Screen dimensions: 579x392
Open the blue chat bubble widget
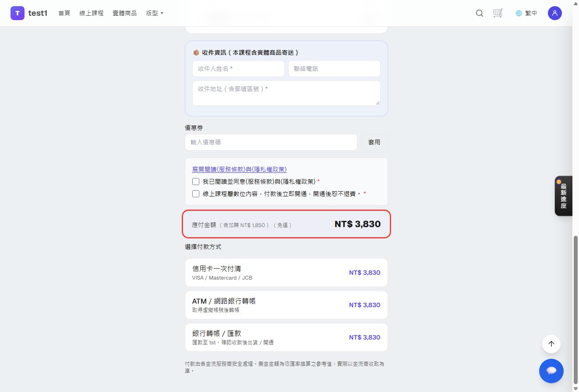click(551, 371)
